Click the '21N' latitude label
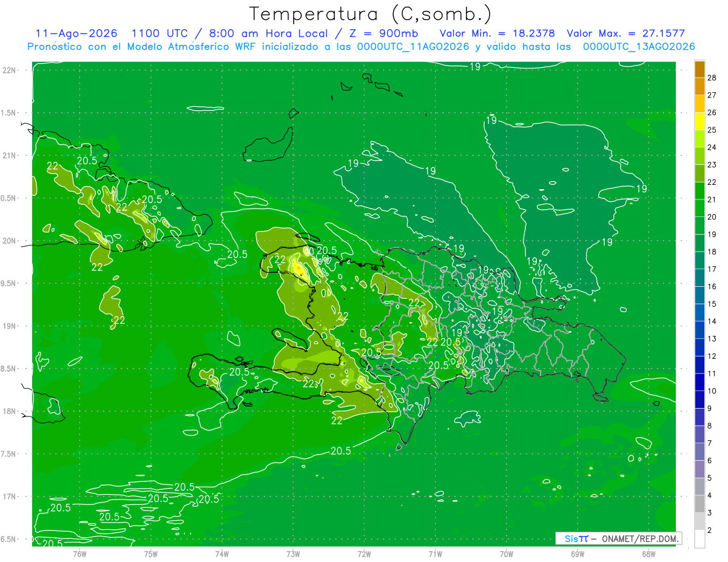Screen dimensions: 728x562 coord(10,156)
